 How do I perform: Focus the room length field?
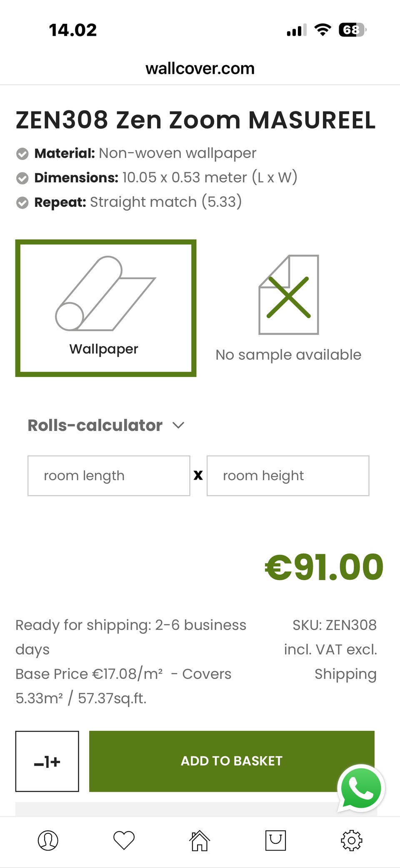109,476
